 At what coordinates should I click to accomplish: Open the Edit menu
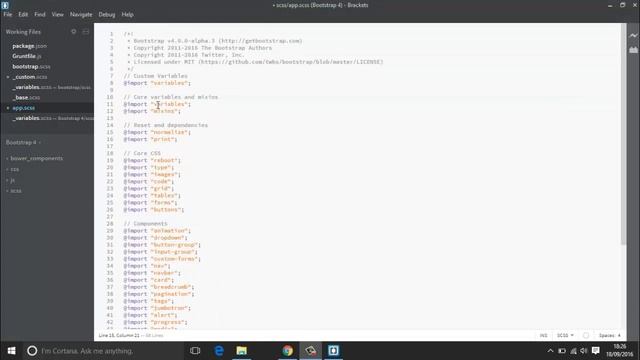(23, 14)
